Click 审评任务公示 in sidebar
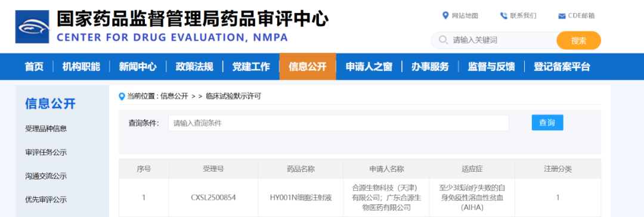644x217 pixels. (46, 153)
